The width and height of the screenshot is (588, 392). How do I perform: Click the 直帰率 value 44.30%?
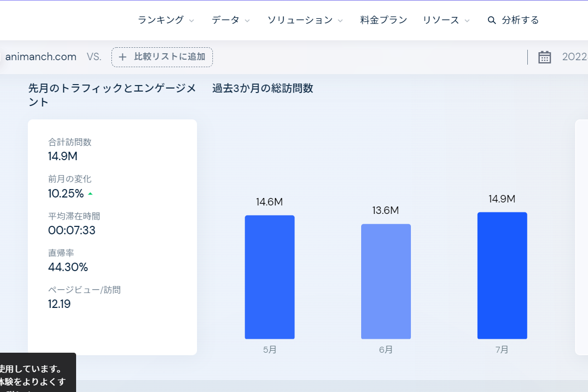(x=68, y=267)
